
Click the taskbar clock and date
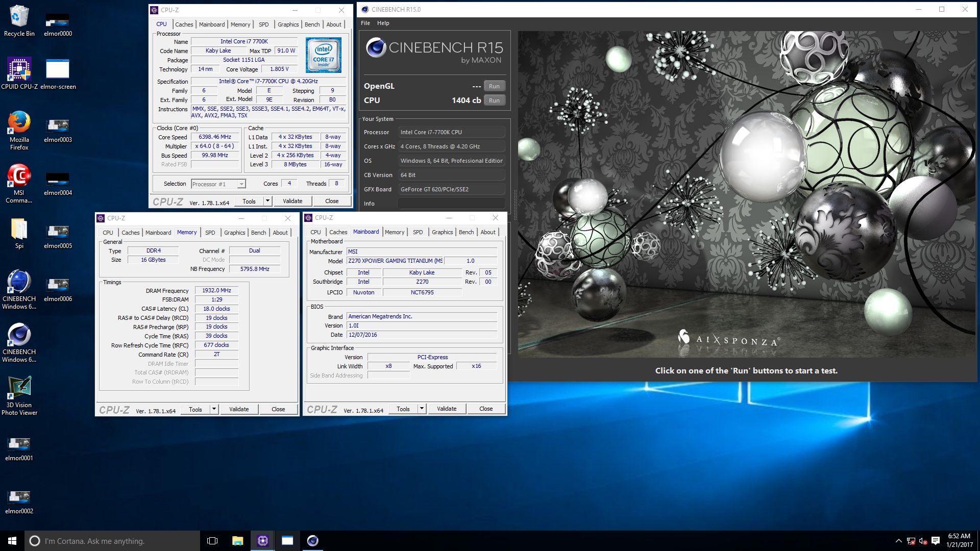click(x=959, y=541)
